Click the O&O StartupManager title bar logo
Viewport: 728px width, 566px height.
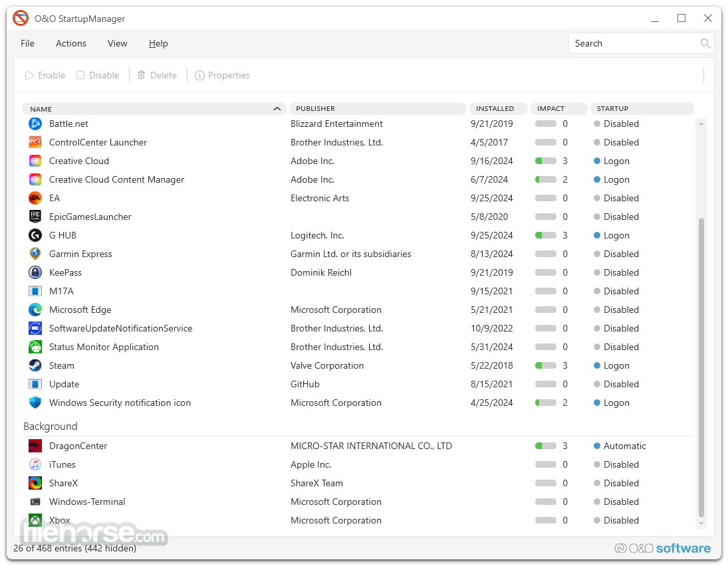21,19
